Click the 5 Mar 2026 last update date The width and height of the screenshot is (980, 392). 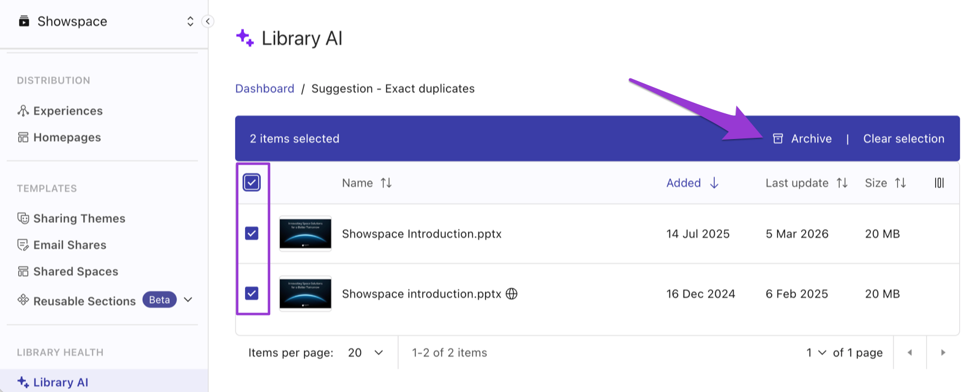pos(797,234)
